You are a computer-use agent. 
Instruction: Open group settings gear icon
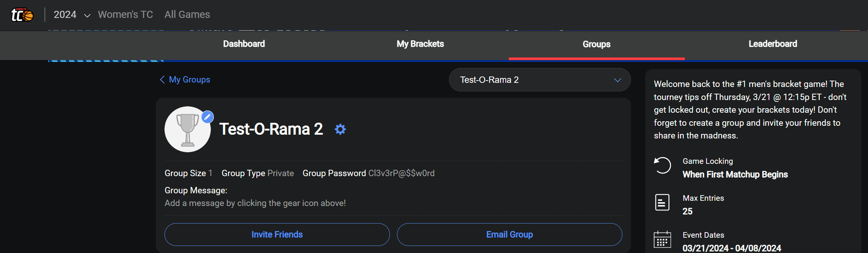coord(340,129)
